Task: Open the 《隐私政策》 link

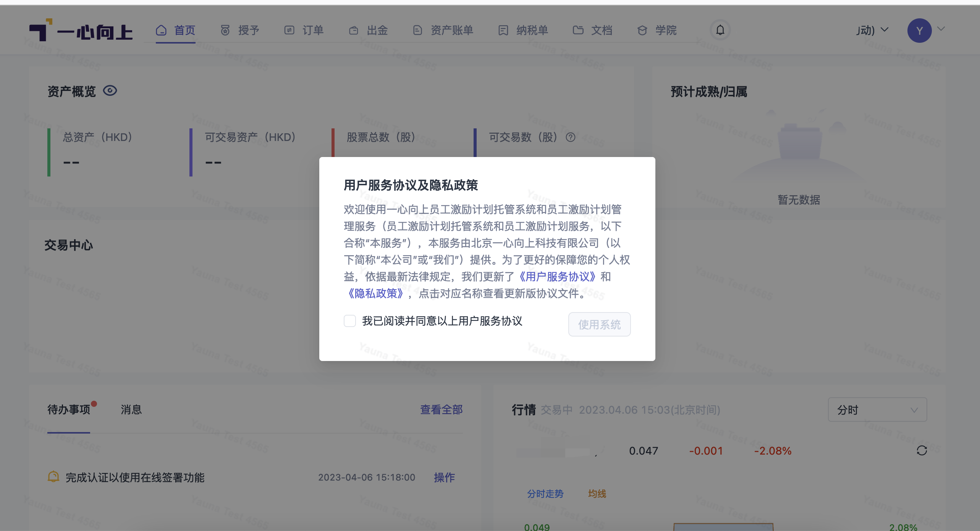Action: click(x=375, y=293)
